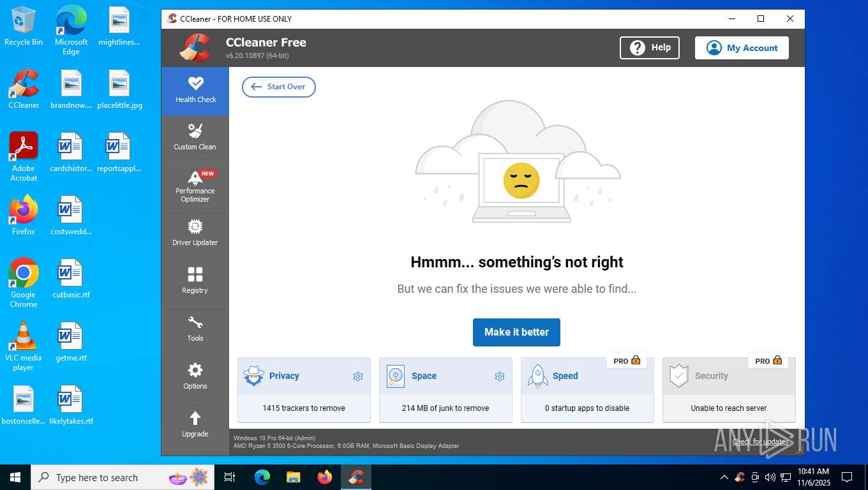Select Google Chrome desktop shortcut

(24, 283)
